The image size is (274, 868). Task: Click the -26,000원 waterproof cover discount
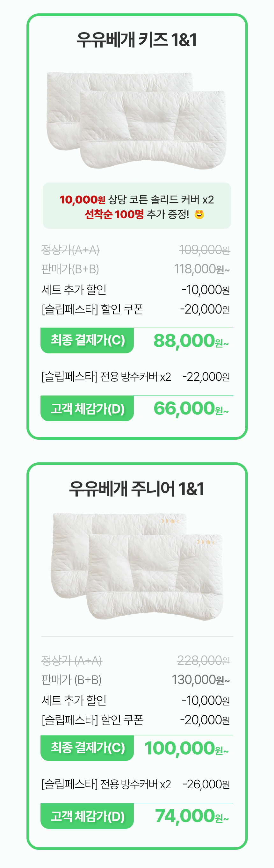pyautogui.click(x=206, y=784)
